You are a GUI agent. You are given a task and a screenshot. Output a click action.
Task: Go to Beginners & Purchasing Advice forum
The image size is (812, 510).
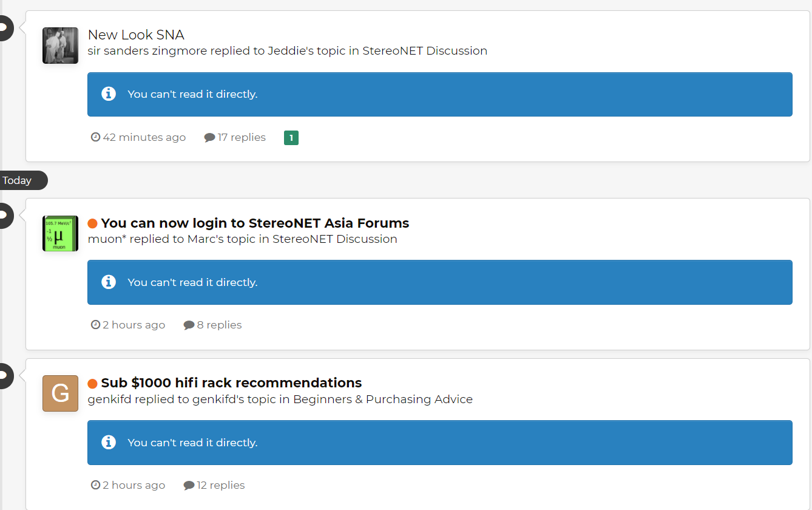click(x=382, y=399)
